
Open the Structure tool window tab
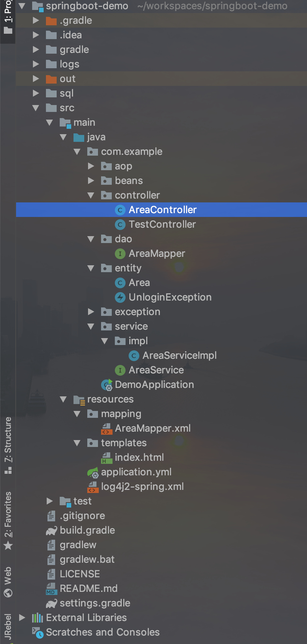coord(8,445)
